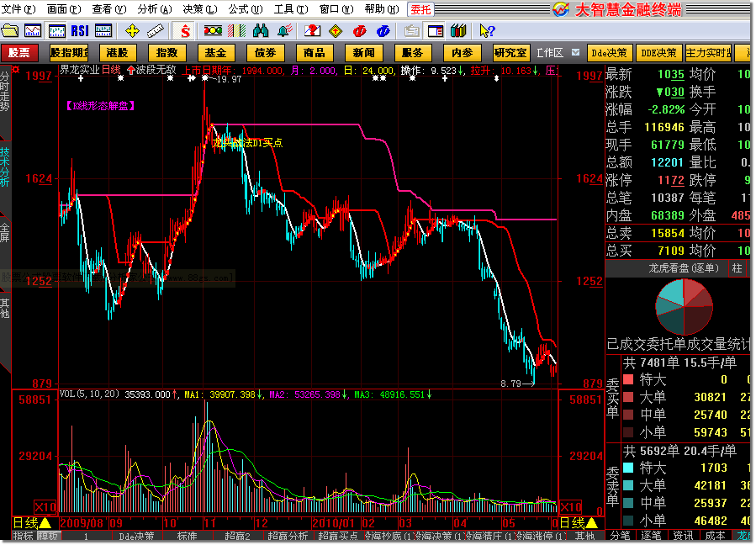Screen dimensions: 756x545
Task: Click the line chart toolbar icon
Action: click(33, 31)
